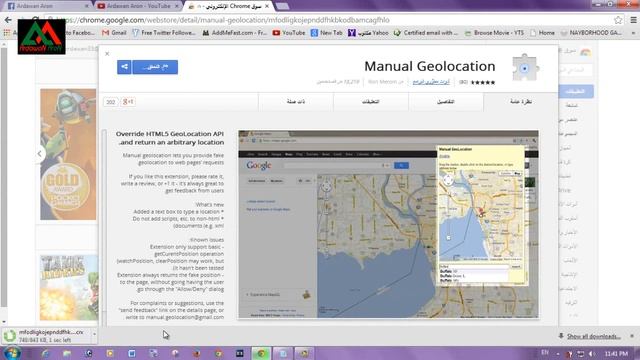Click the Manual Geolocation puzzle-piece icon
Screen dimensions: 640x360
tap(525, 68)
